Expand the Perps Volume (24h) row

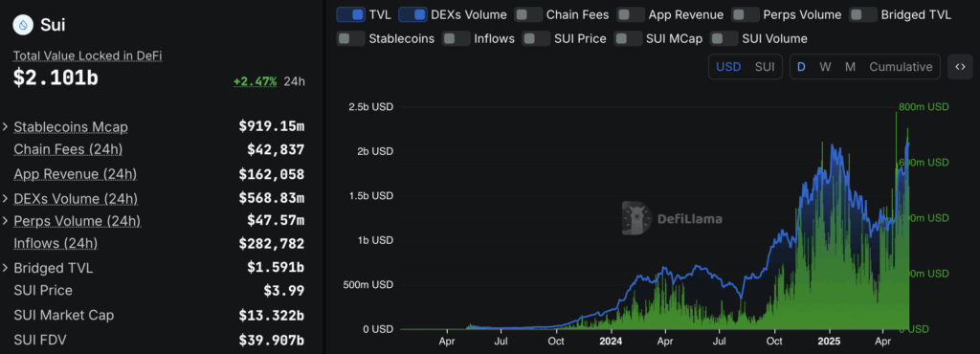6,221
